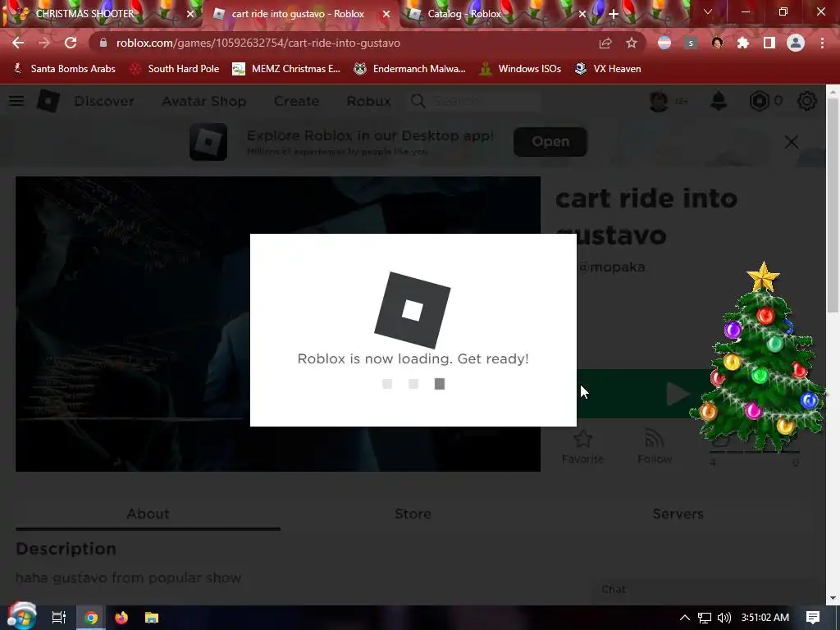The image size is (840, 630).
Task: Click the Roblox logo home icon
Action: 48,101
